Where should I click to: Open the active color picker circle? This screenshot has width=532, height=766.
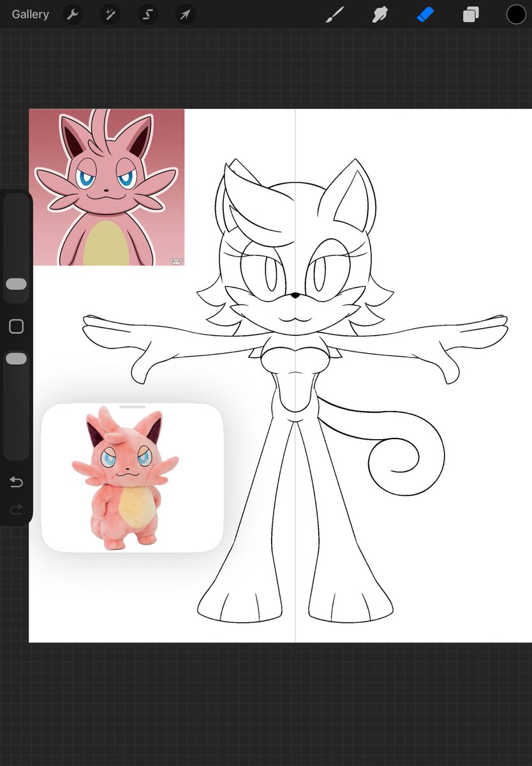tap(516, 14)
